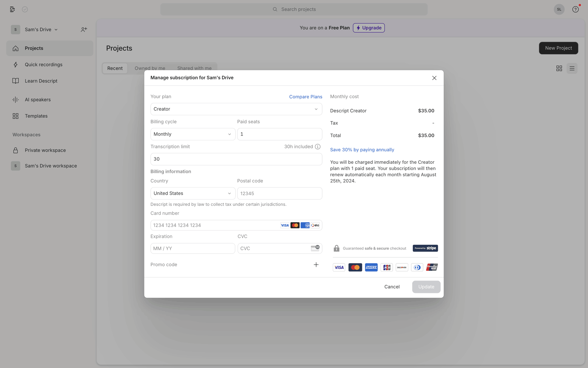Click the '30h included' text
The height and width of the screenshot is (368, 588).
tap(298, 147)
